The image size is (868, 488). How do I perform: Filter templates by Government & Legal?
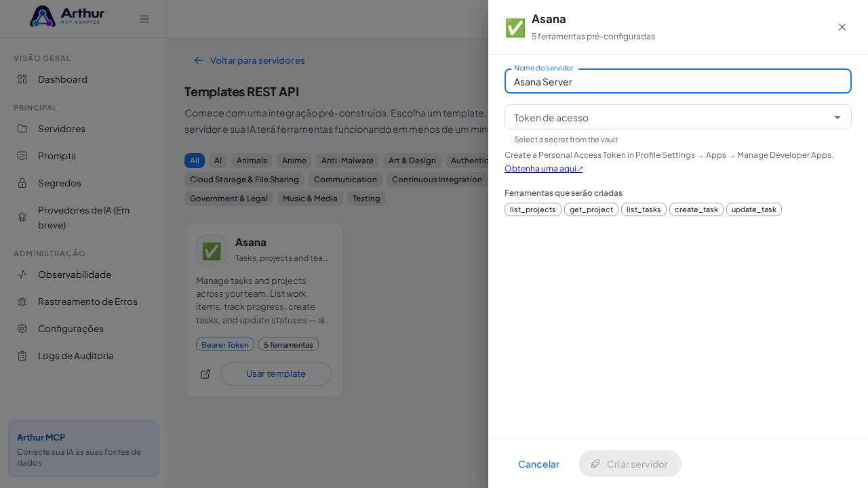click(229, 199)
